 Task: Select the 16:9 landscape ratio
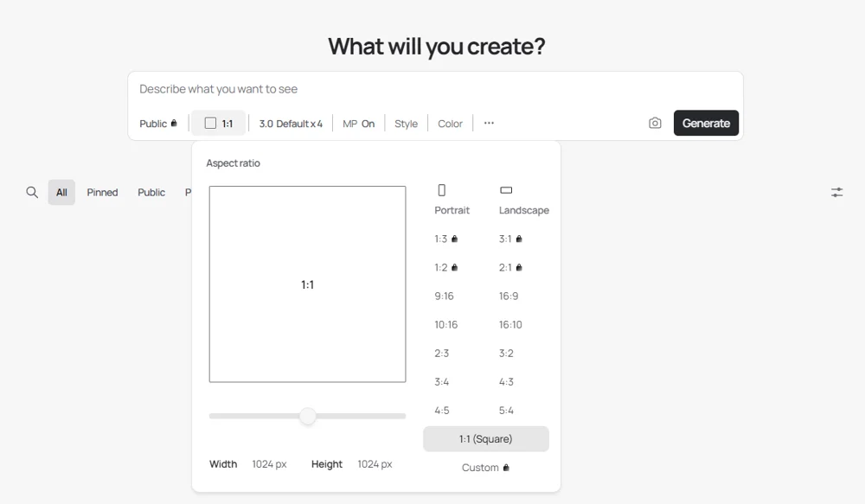click(x=509, y=296)
